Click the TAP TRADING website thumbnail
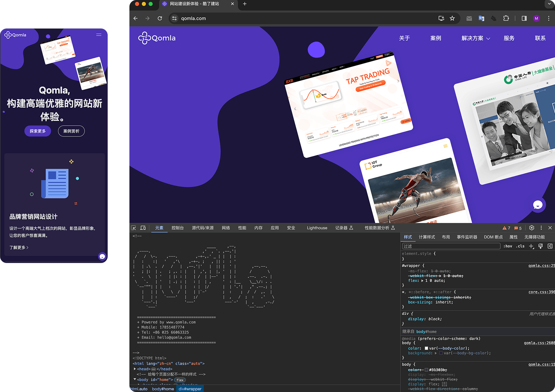 tap(349, 105)
